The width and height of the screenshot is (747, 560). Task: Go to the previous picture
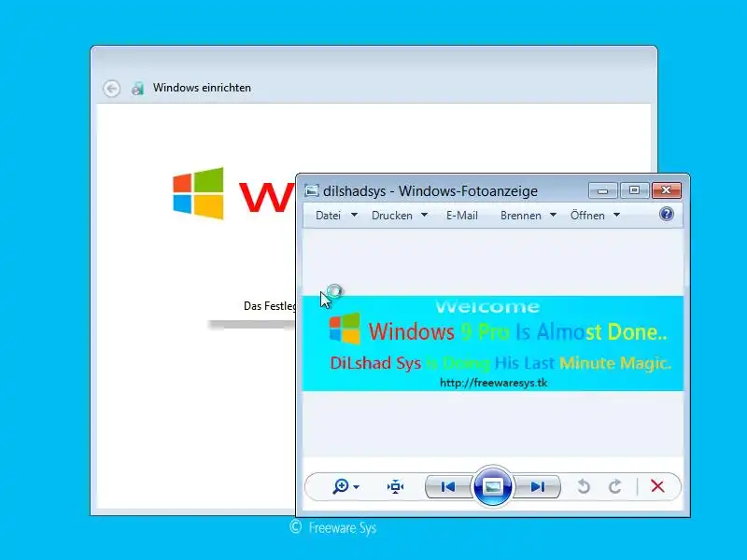pyautogui.click(x=448, y=486)
